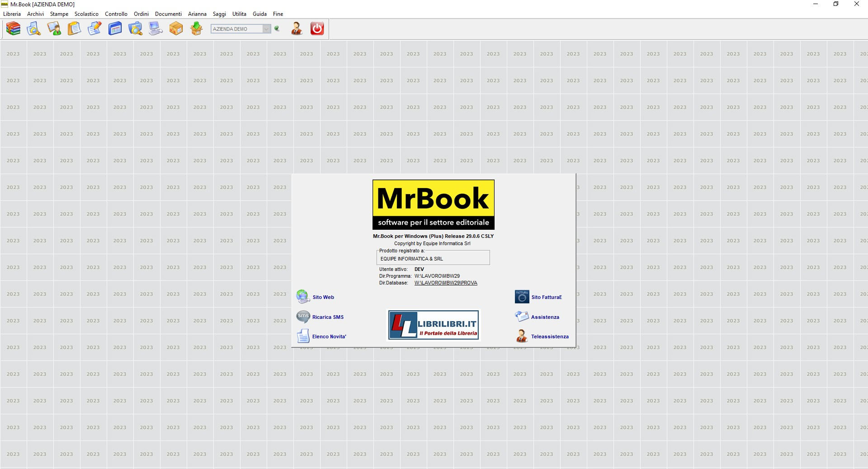This screenshot has width=868, height=469.
Task: Click the SMS speech bubble icon
Action: 303,317
